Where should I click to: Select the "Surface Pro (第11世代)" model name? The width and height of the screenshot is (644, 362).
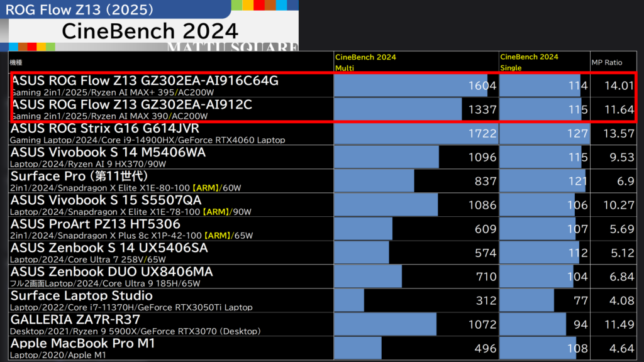(79, 176)
